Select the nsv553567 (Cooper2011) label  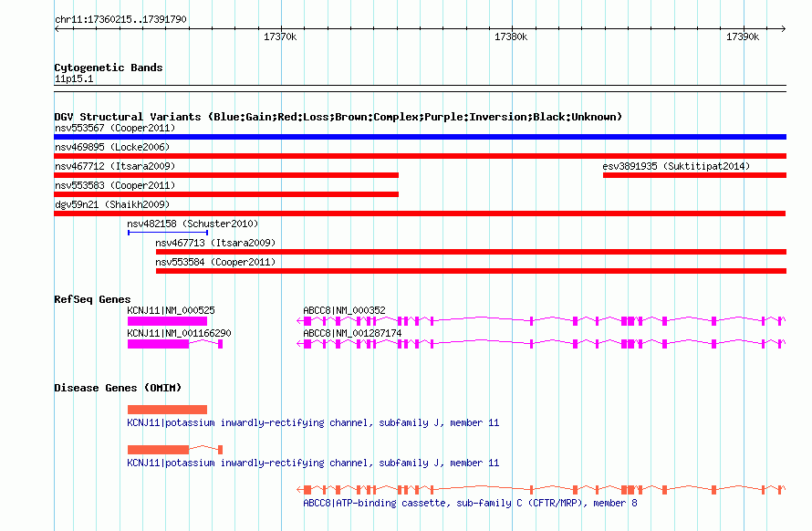115,128
